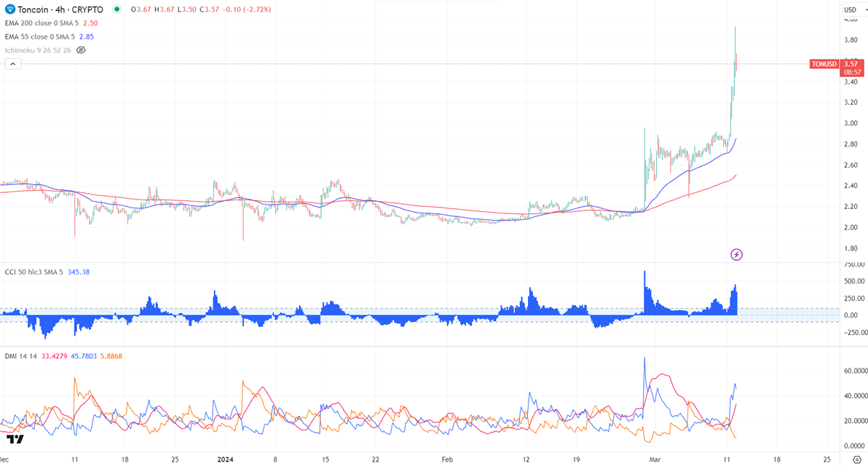
Task: Click the EMA 200 value 2.50
Action: (x=90, y=23)
